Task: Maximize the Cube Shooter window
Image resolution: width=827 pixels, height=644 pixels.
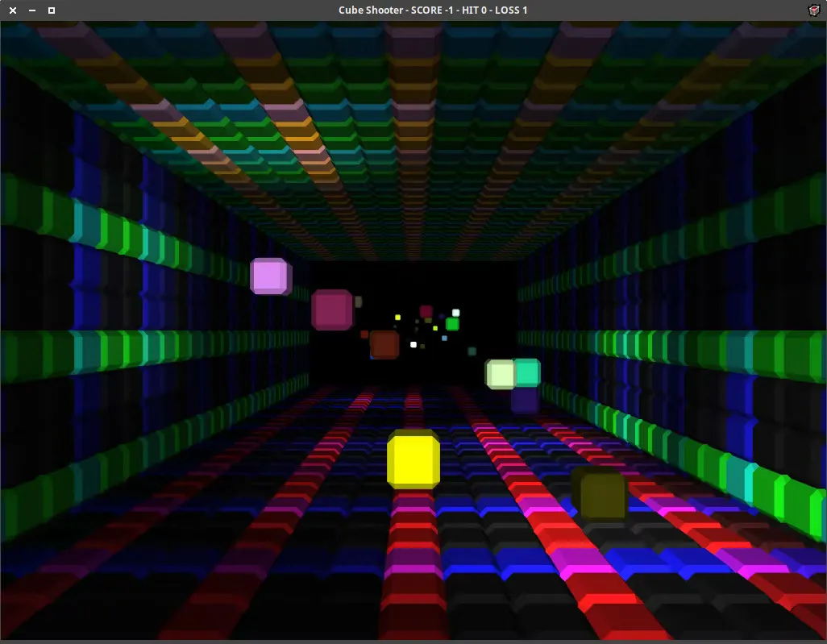Action: point(51,10)
